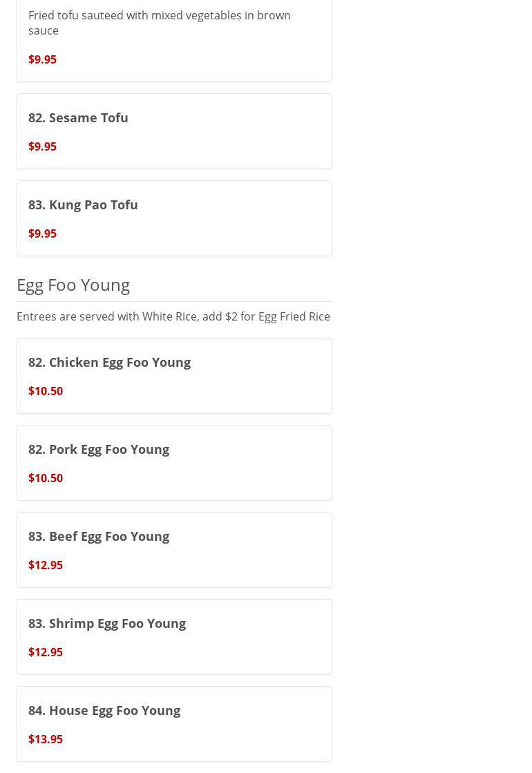The height and width of the screenshot is (773, 532).
Task: Click the House Egg Foo Young $13.95 price
Action: point(46,739)
